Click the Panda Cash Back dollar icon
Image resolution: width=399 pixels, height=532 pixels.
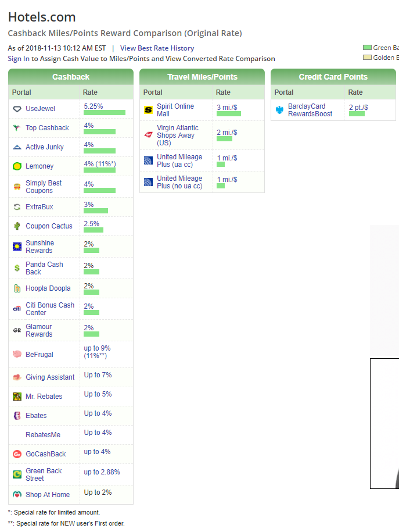(17, 268)
